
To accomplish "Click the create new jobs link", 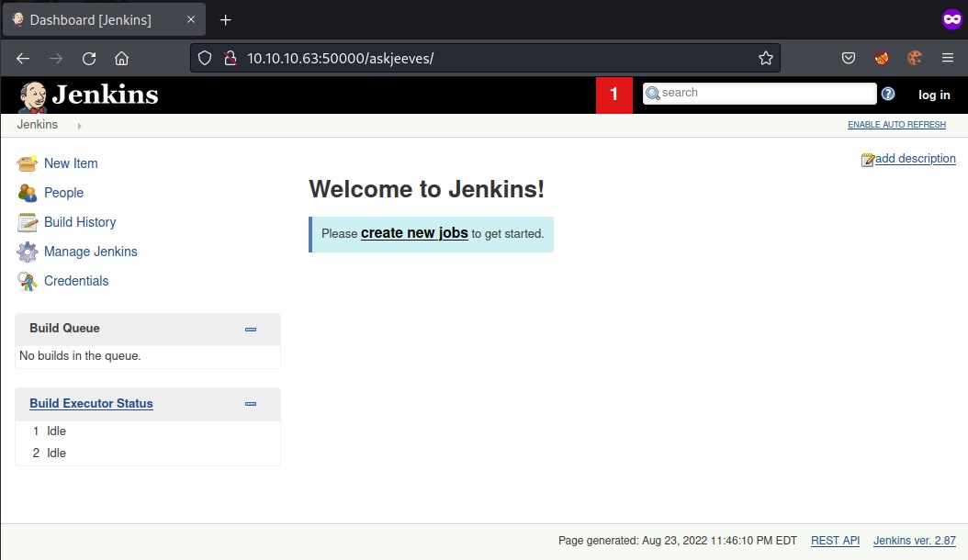I will pos(414,233).
